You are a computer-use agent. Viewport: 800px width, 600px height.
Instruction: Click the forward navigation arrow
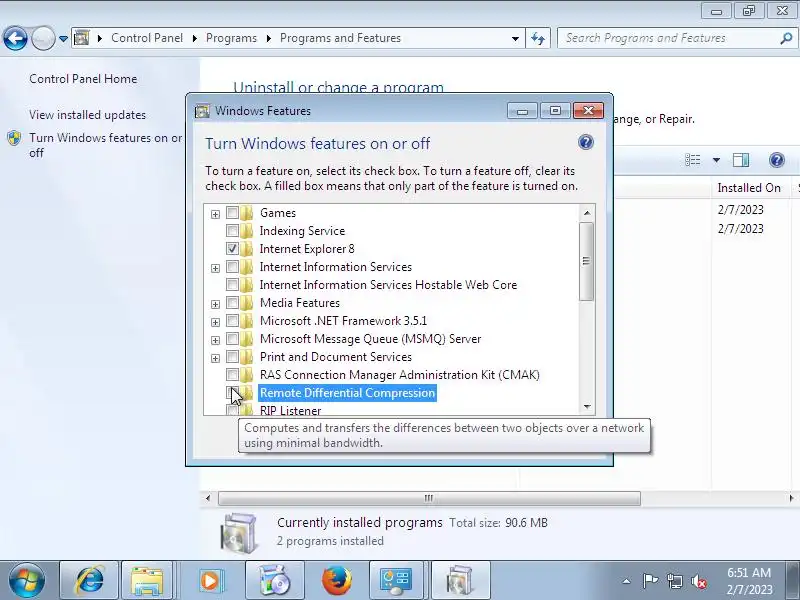43,38
